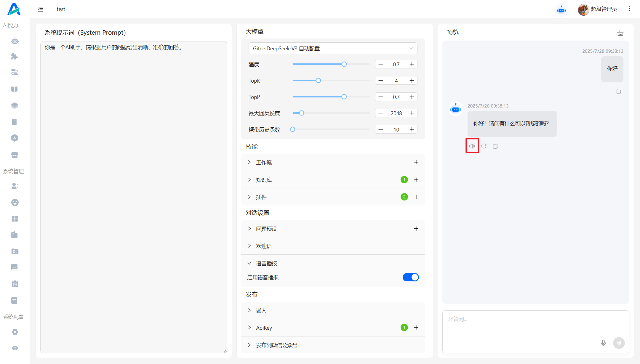Viewport: 640px width, 364px height.
Task: Expand the 知识库 section
Action: coord(264,180)
